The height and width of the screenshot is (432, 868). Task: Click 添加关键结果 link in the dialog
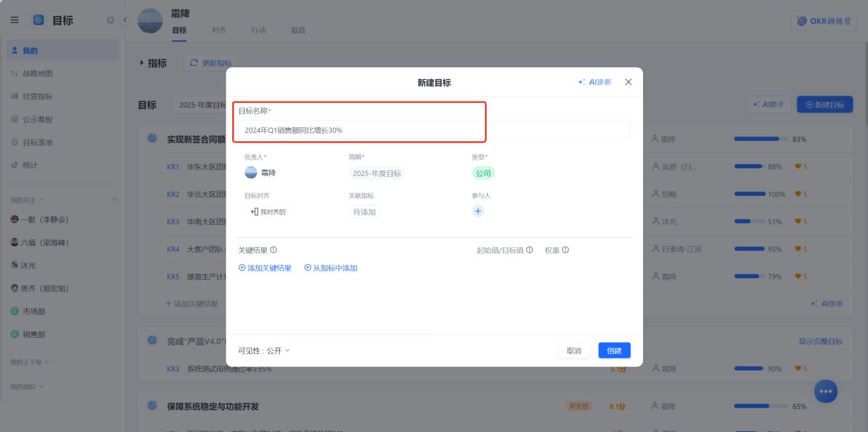(265, 268)
